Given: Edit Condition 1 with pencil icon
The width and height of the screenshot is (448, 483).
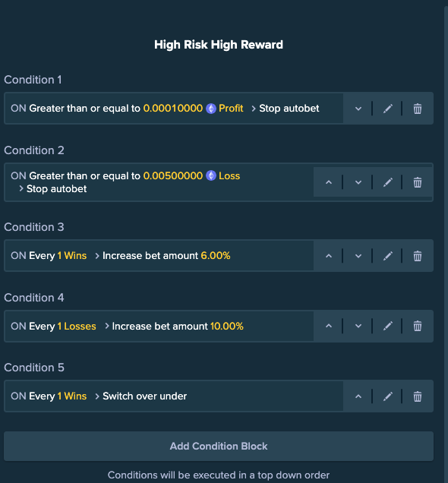Looking at the screenshot, I should click(388, 109).
